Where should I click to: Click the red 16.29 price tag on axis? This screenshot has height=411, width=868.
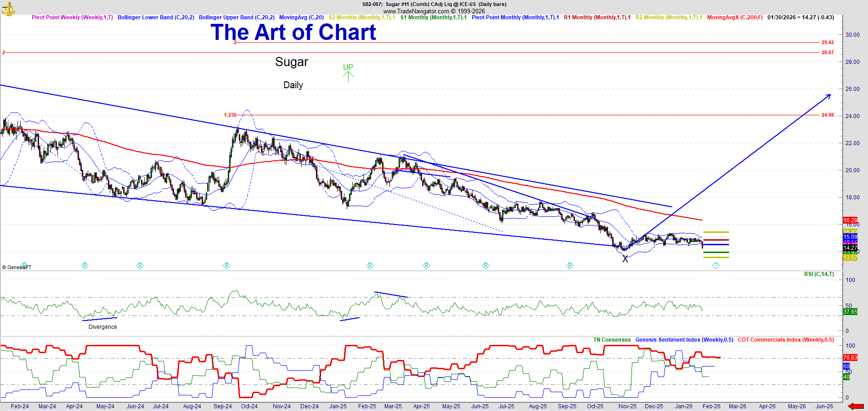pos(850,220)
